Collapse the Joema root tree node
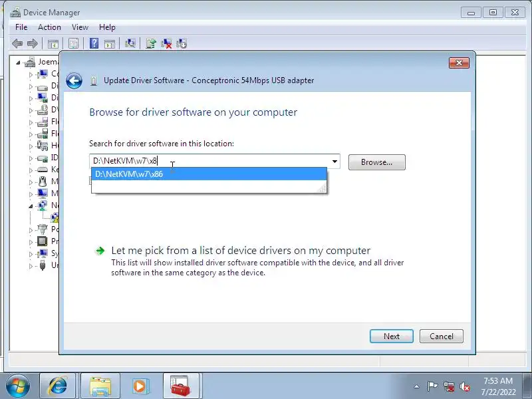Image resolution: width=532 pixels, height=399 pixels. click(x=18, y=63)
